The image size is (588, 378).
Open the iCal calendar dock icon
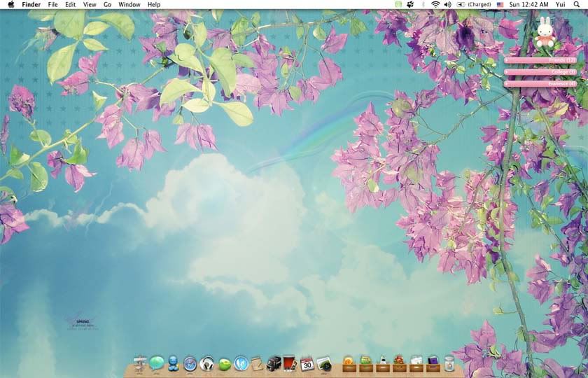point(307,363)
